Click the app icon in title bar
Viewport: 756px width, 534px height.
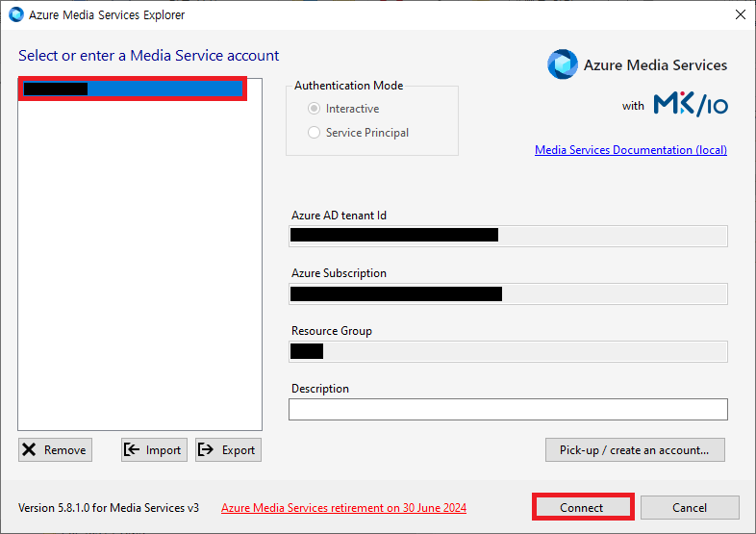click(x=16, y=14)
